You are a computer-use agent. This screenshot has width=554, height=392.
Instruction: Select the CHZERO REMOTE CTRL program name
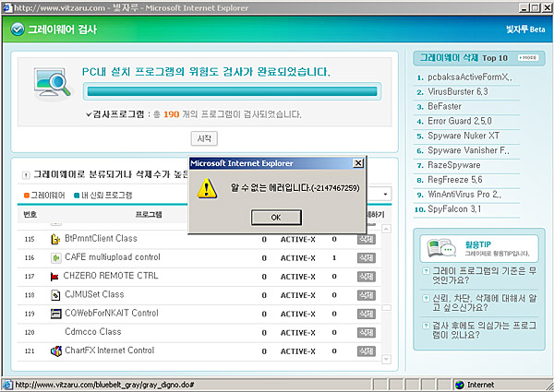point(111,276)
